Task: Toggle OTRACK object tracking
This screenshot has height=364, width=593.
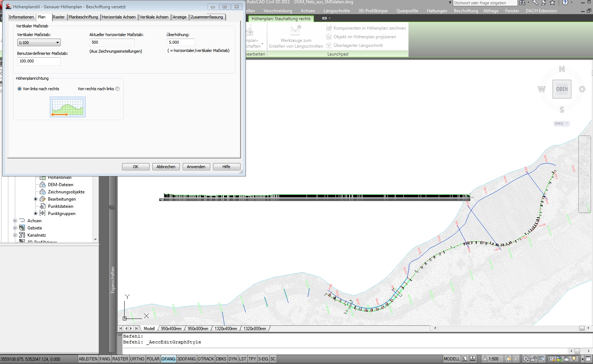Action: pyautogui.click(x=206, y=359)
